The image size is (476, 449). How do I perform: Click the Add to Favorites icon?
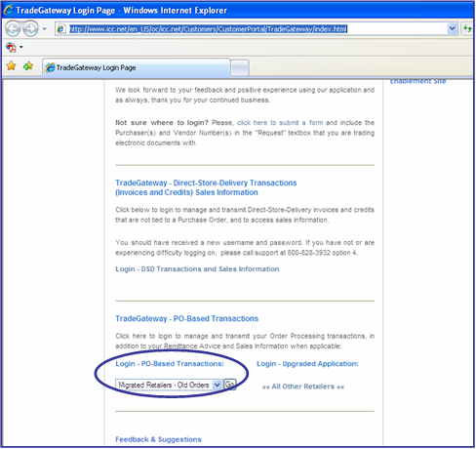click(x=28, y=66)
